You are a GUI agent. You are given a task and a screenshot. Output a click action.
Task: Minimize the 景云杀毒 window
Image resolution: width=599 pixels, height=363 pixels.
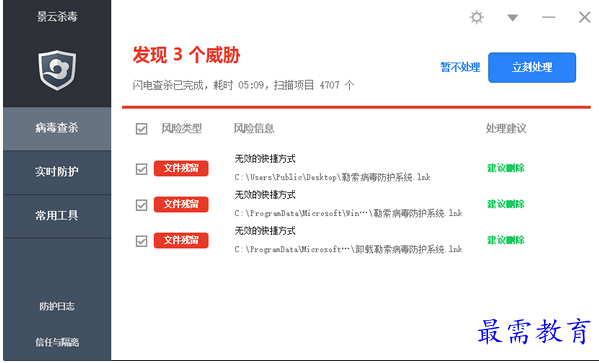(548, 17)
